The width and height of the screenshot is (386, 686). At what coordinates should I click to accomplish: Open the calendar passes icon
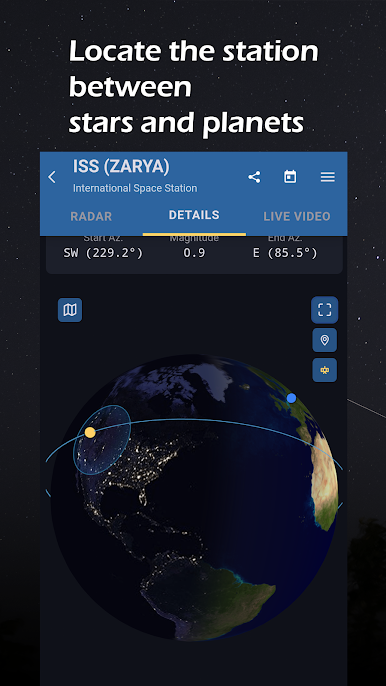290,177
